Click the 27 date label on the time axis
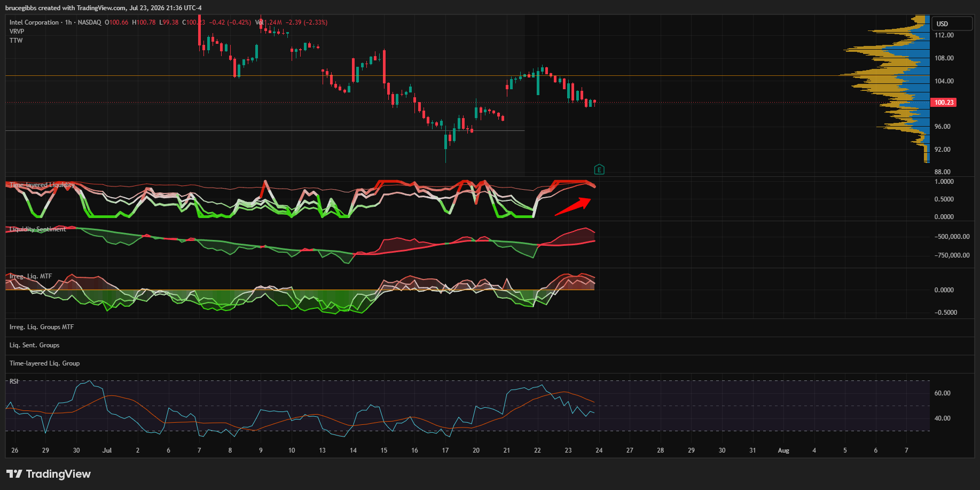The height and width of the screenshot is (490, 980). click(x=630, y=450)
